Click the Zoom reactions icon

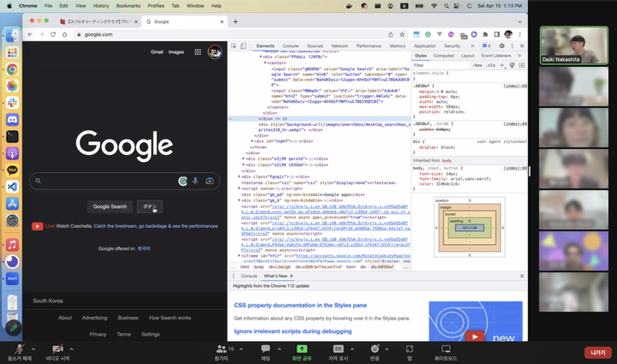[374, 349]
